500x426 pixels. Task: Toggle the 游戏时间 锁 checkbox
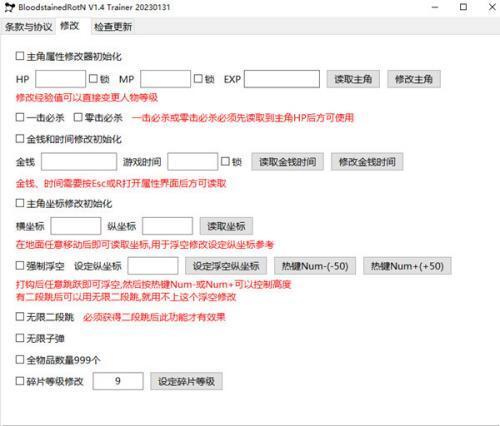coord(225,161)
